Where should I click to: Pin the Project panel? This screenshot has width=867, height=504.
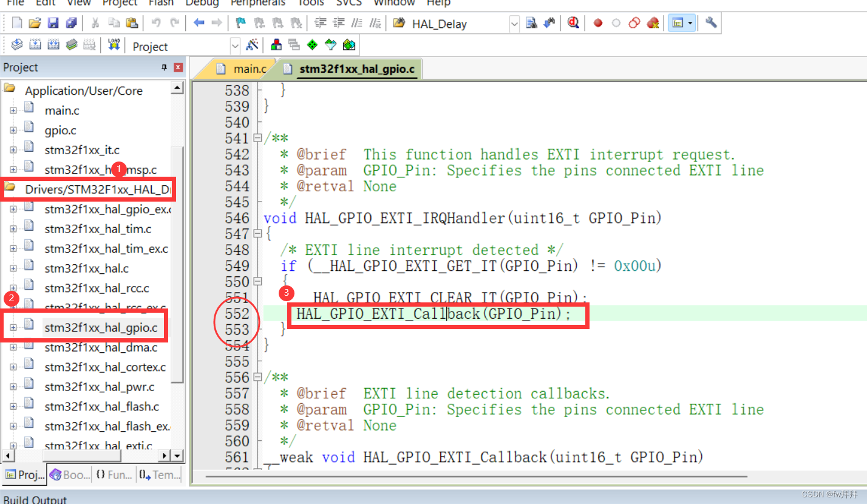[x=164, y=67]
